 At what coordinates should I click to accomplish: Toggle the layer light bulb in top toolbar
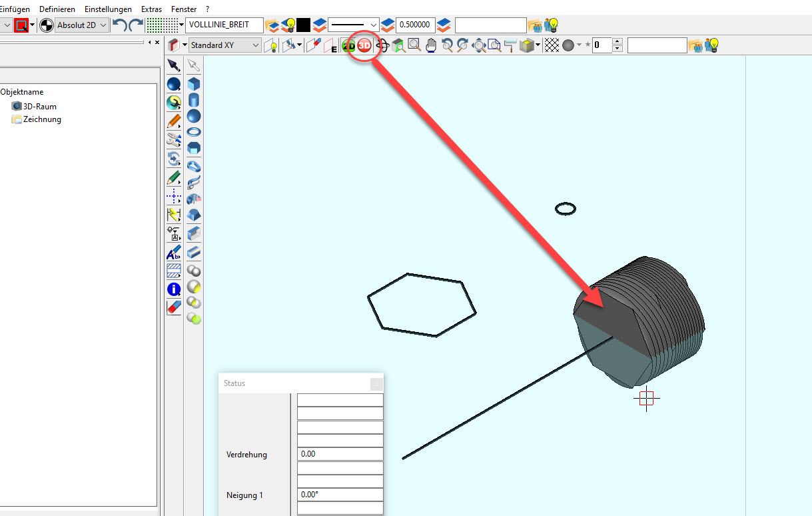point(290,25)
